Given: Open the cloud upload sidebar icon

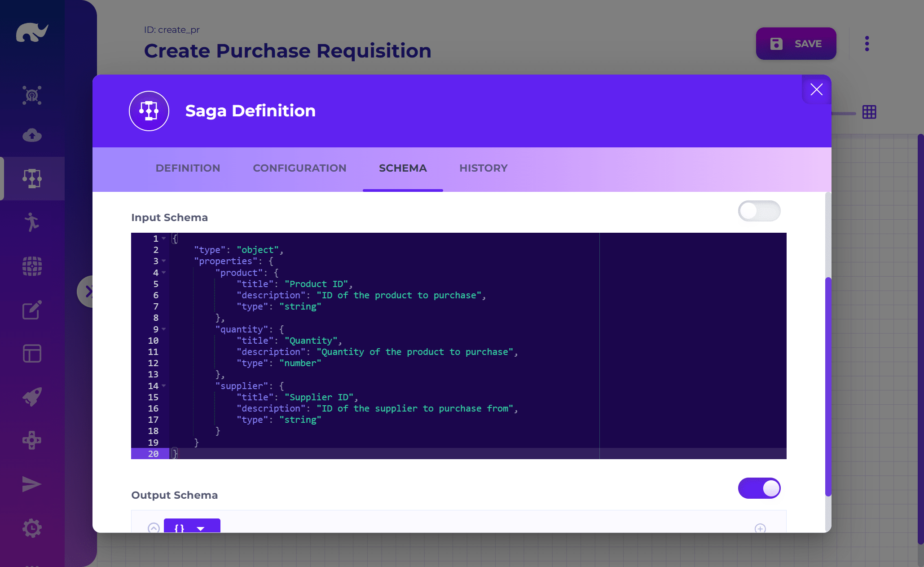Looking at the screenshot, I should coord(32,135).
